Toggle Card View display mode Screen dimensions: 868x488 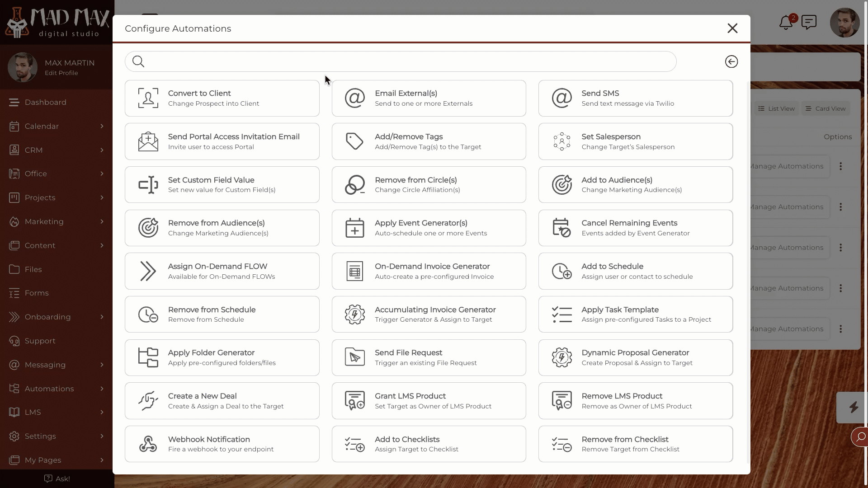(826, 108)
